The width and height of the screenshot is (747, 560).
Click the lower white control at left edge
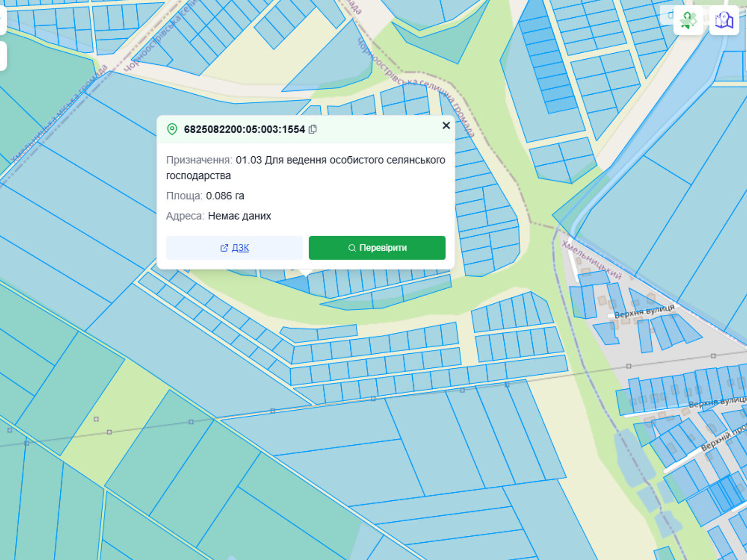[2, 56]
